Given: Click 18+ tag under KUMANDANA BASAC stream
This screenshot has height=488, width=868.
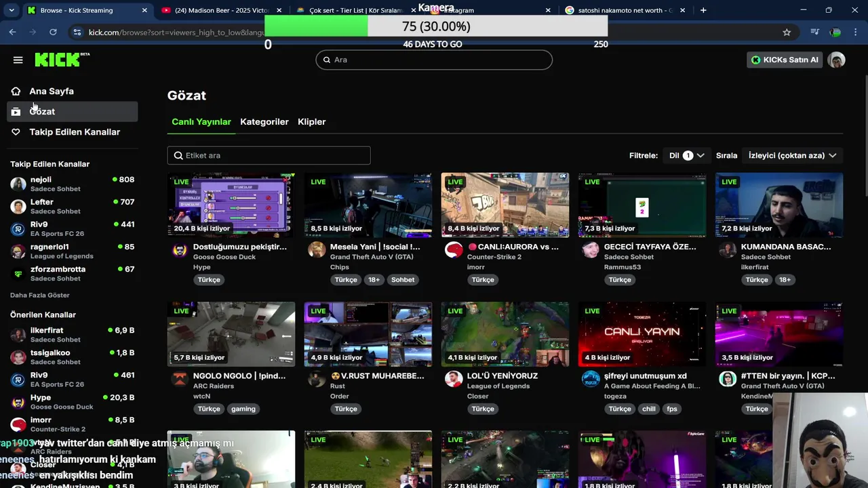Looking at the screenshot, I should coord(785,279).
